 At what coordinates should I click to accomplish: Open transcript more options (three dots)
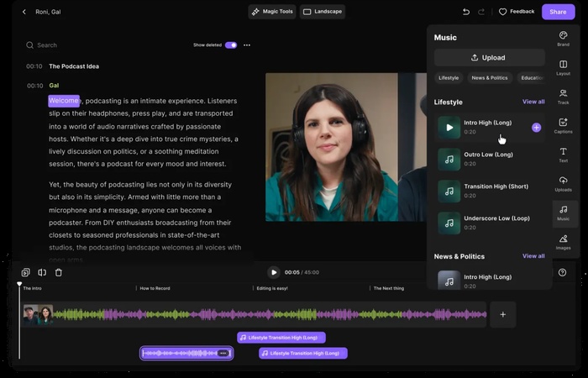(247, 45)
